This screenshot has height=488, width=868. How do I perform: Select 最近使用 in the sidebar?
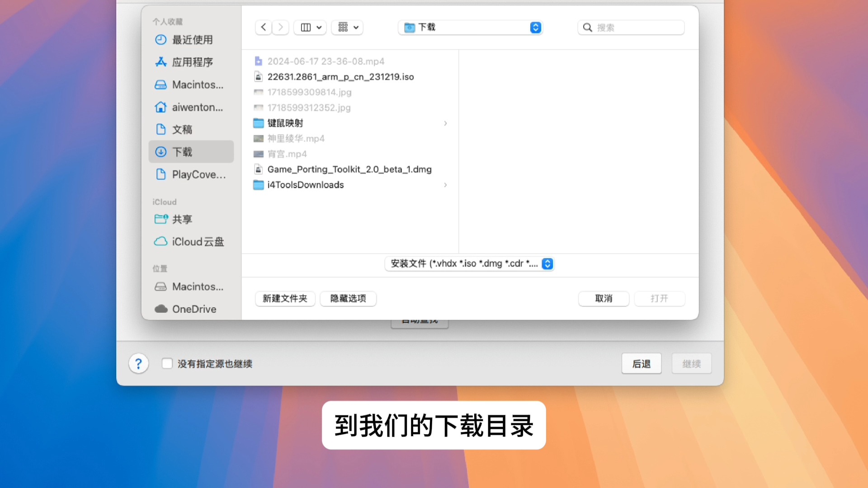(x=191, y=40)
